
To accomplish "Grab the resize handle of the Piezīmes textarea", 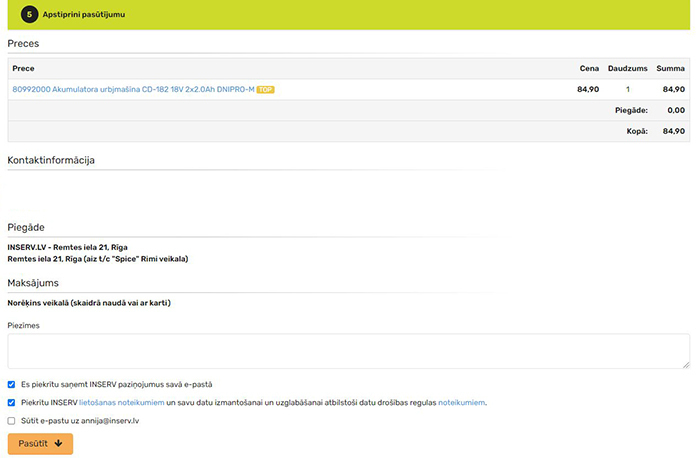I will tap(685, 364).
